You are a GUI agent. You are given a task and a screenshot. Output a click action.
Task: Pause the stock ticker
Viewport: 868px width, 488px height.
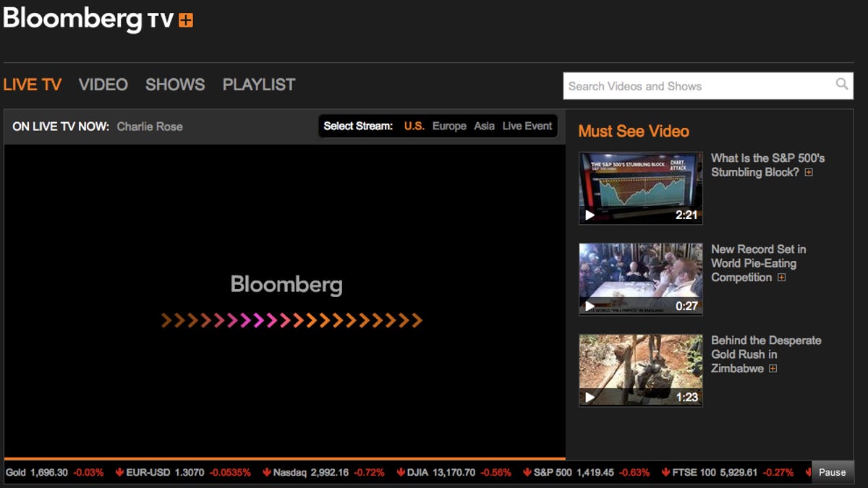pos(832,472)
